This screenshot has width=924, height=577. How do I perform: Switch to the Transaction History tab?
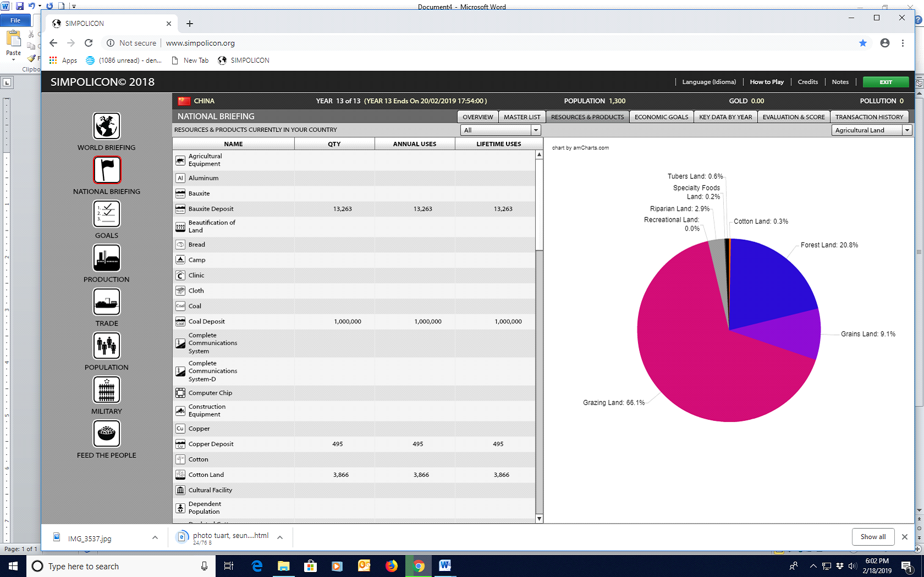[x=869, y=117]
